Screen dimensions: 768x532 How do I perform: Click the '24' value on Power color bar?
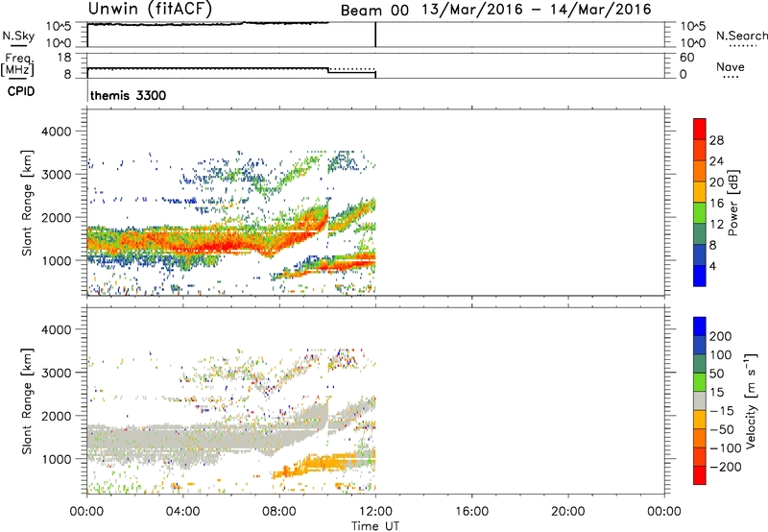pyautogui.click(x=716, y=161)
